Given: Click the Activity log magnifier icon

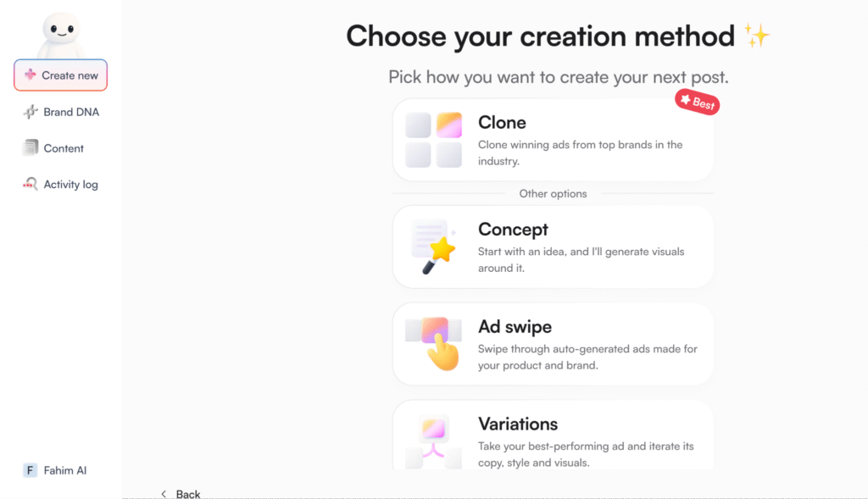Looking at the screenshot, I should (x=31, y=185).
